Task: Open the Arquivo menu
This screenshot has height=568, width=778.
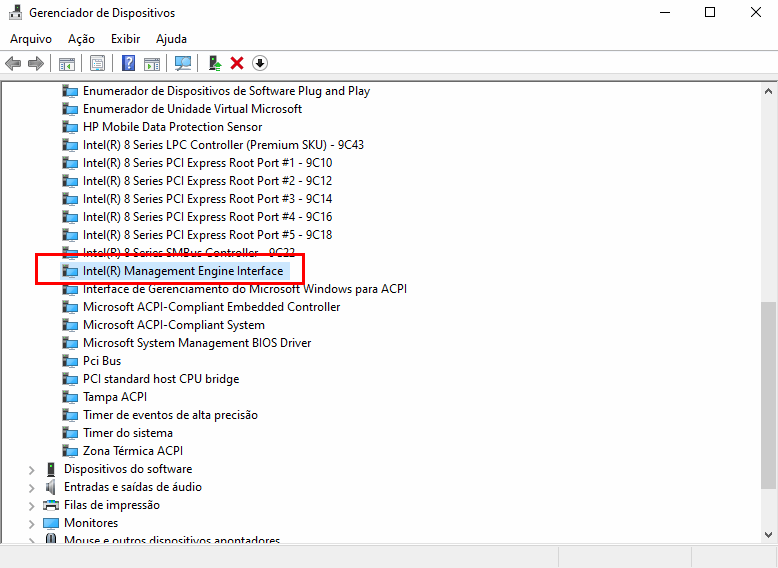Action: pos(31,39)
